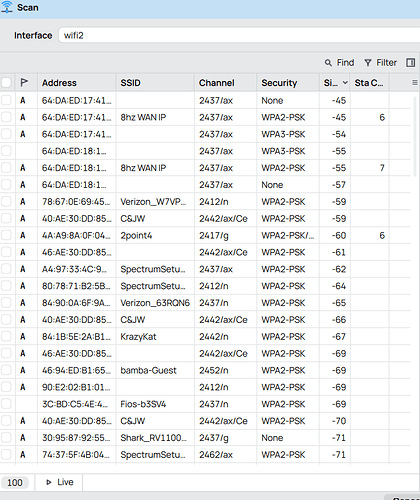The height and width of the screenshot is (500, 420).
Task: Click the Security column header
Action: point(279,83)
